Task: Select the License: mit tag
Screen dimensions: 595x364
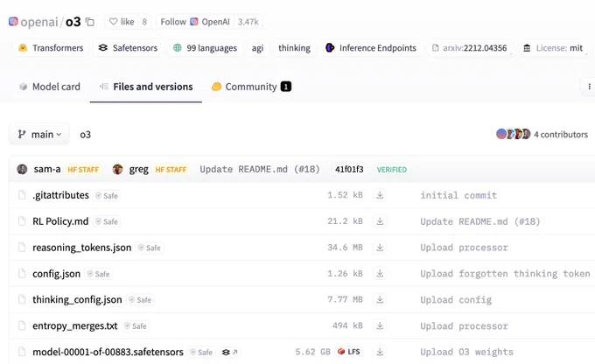Action: click(553, 48)
